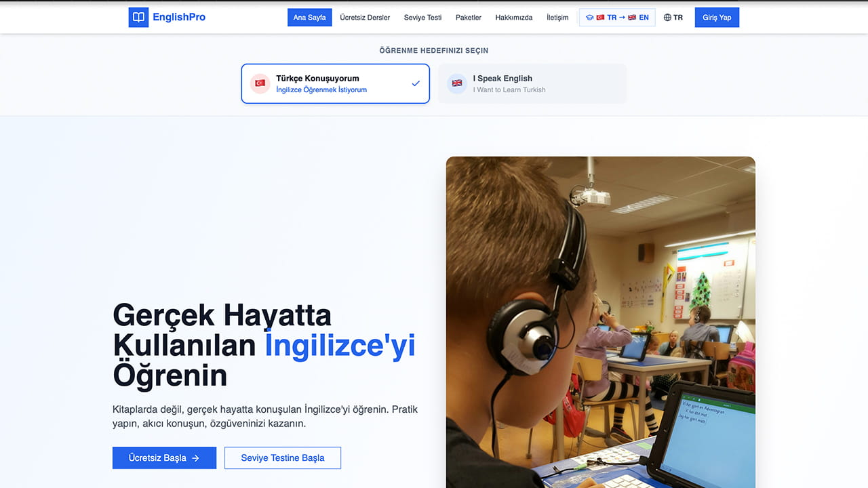This screenshot has height=488, width=868.
Task: Click the arrow icon on Ücretsiz Başla
Action: [195, 458]
